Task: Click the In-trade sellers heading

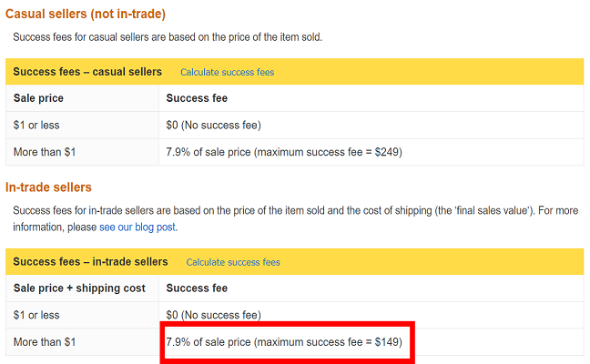Action: click(48, 187)
